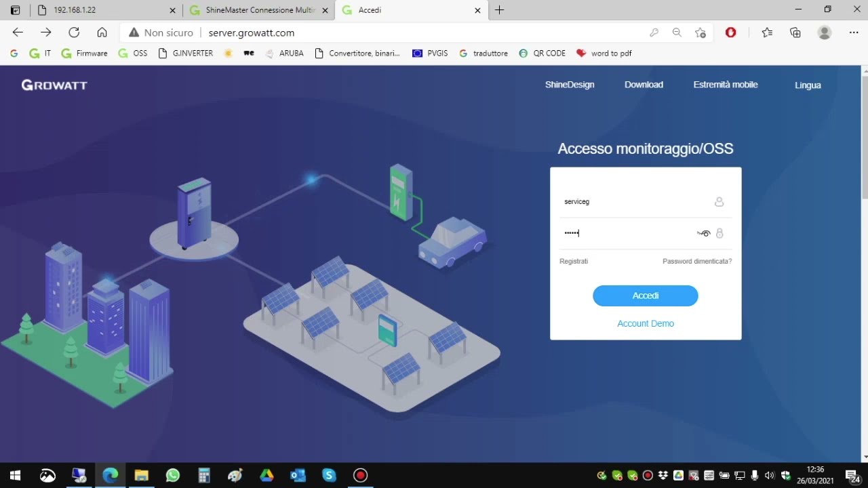Open File Explorer from the taskbar
This screenshot has width=868, height=488.
pyautogui.click(x=141, y=475)
